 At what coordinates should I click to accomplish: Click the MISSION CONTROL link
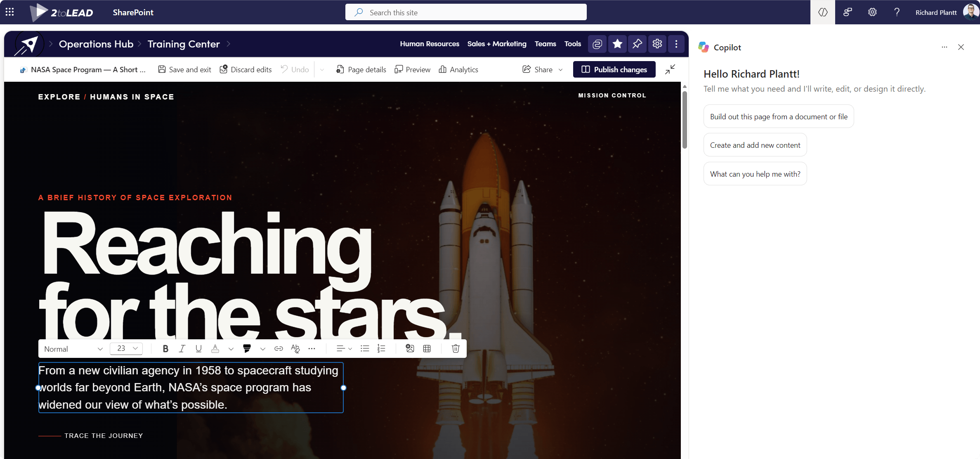click(612, 95)
